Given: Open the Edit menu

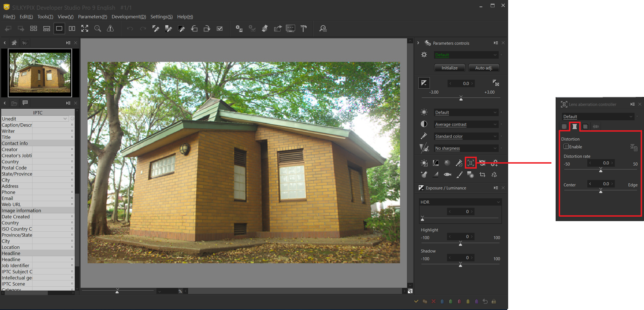Looking at the screenshot, I should click(26, 17).
